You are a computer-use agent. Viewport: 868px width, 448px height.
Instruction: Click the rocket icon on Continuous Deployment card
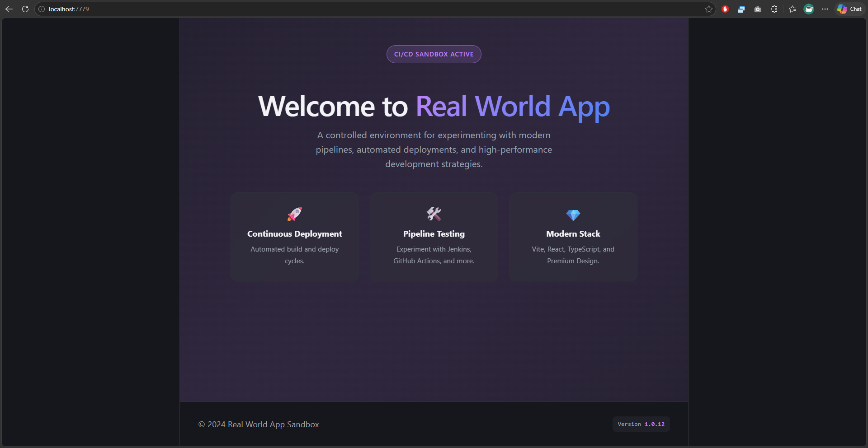click(x=295, y=214)
